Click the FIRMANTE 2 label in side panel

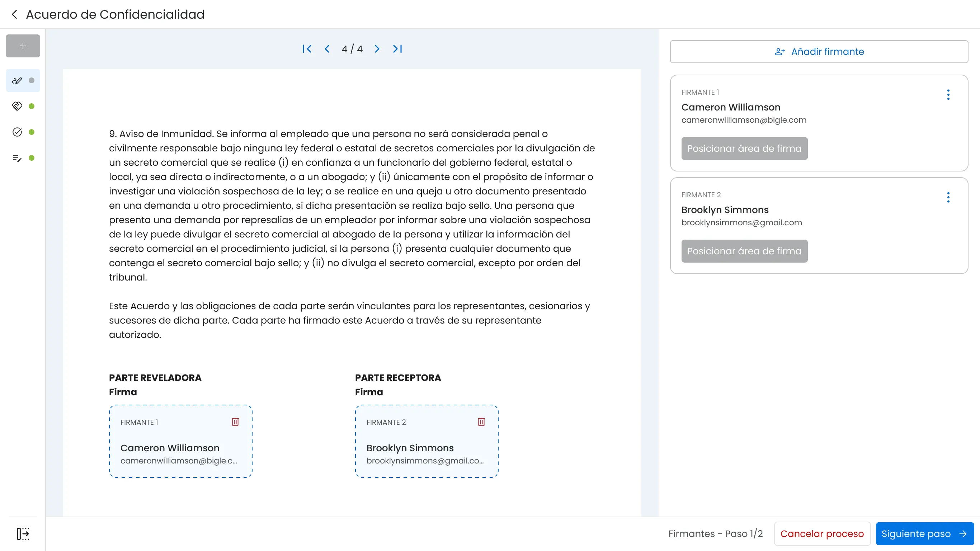[x=701, y=195]
